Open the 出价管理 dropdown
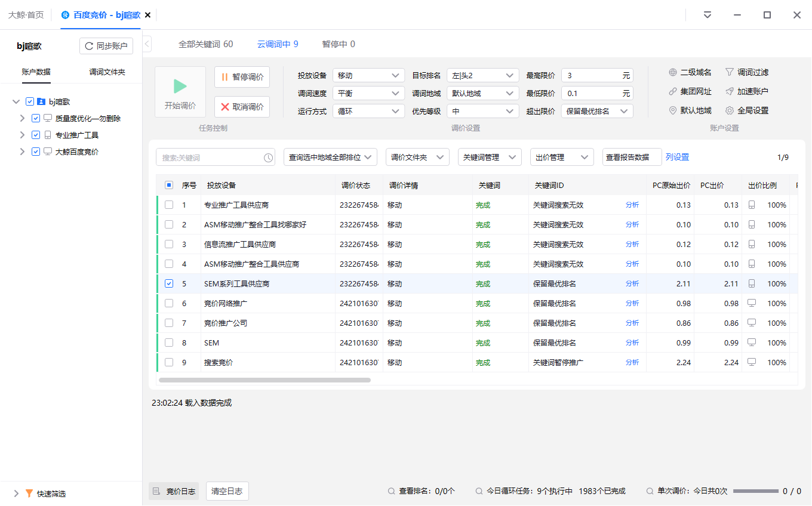This screenshot has height=506, width=812. [x=562, y=157]
